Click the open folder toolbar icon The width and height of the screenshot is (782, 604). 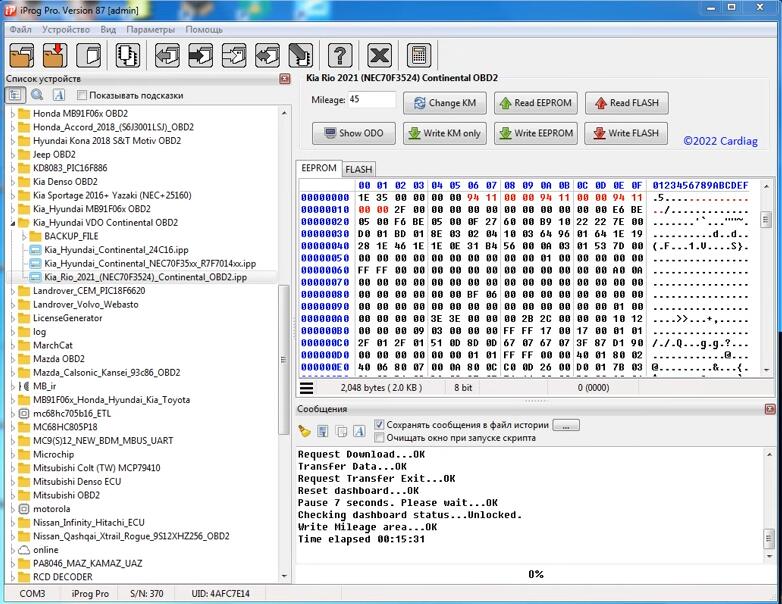tap(21, 55)
